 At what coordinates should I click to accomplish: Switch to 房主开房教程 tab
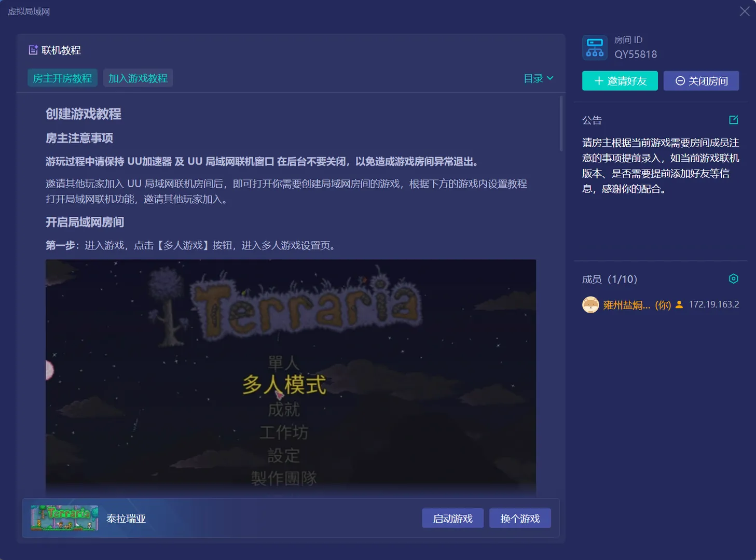coord(62,78)
